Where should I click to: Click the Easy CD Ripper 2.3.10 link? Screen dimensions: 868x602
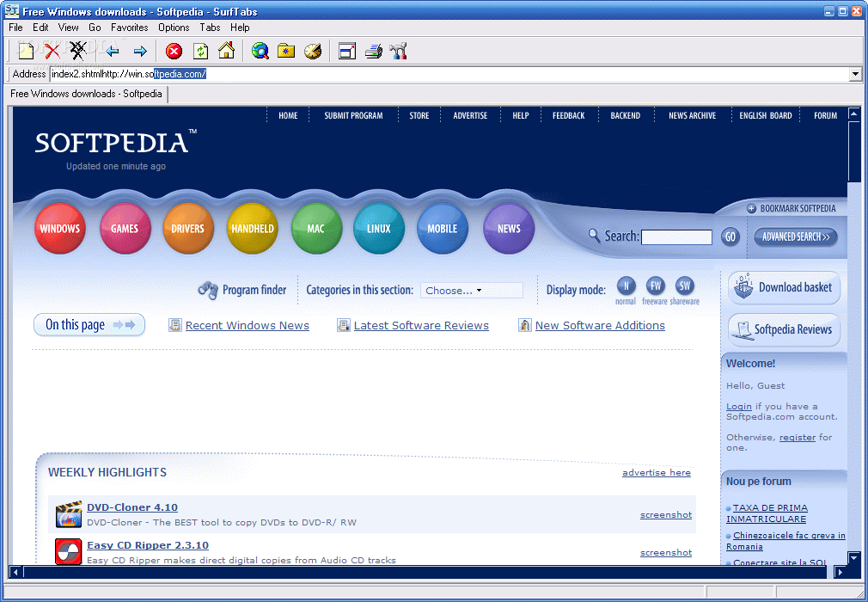148,545
